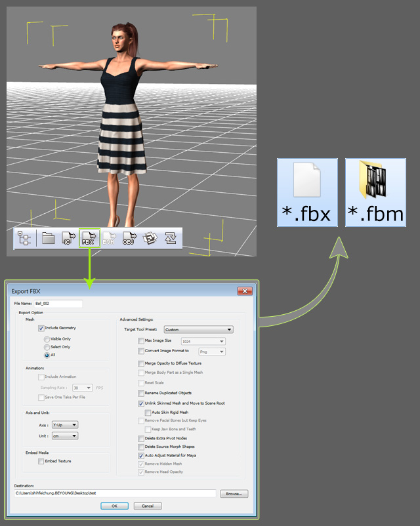Toggle the Include Animation checkbox
This screenshot has height=526, width=420.
41,376
